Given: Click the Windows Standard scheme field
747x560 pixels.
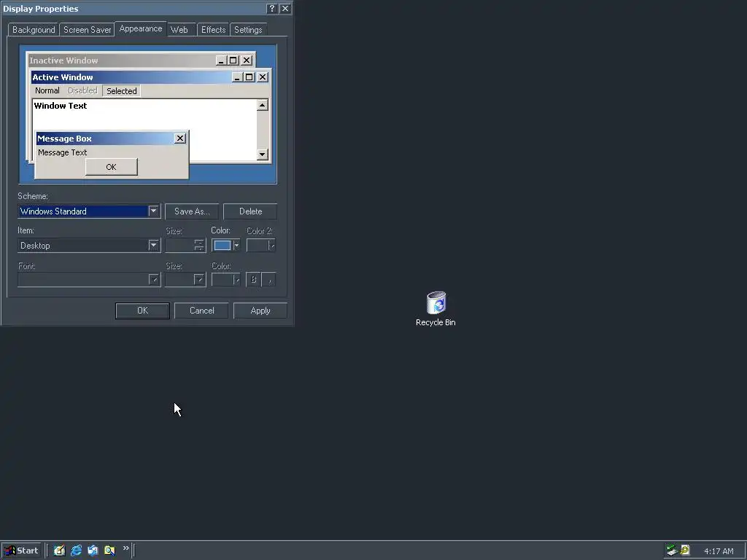Looking at the screenshot, I should coord(83,211).
